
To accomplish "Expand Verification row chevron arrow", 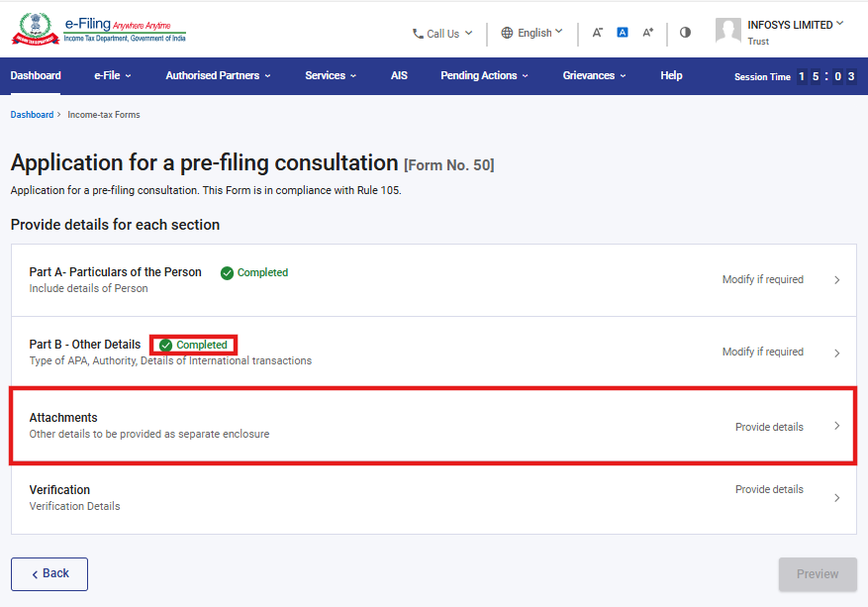I will [837, 498].
